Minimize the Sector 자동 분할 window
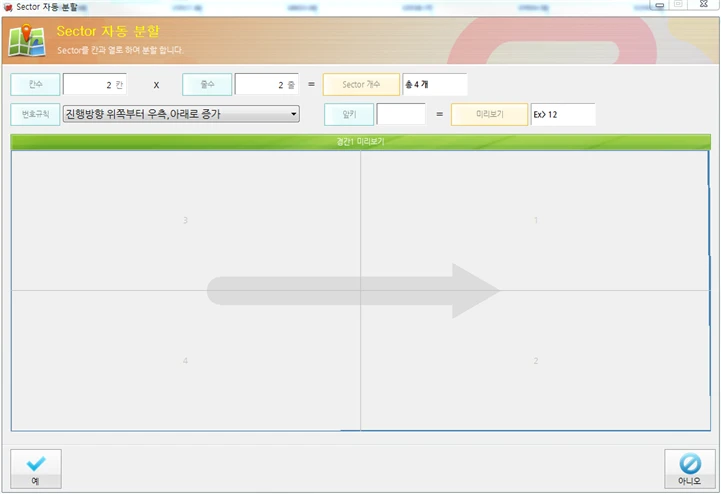The width and height of the screenshot is (721, 494). (659, 4)
